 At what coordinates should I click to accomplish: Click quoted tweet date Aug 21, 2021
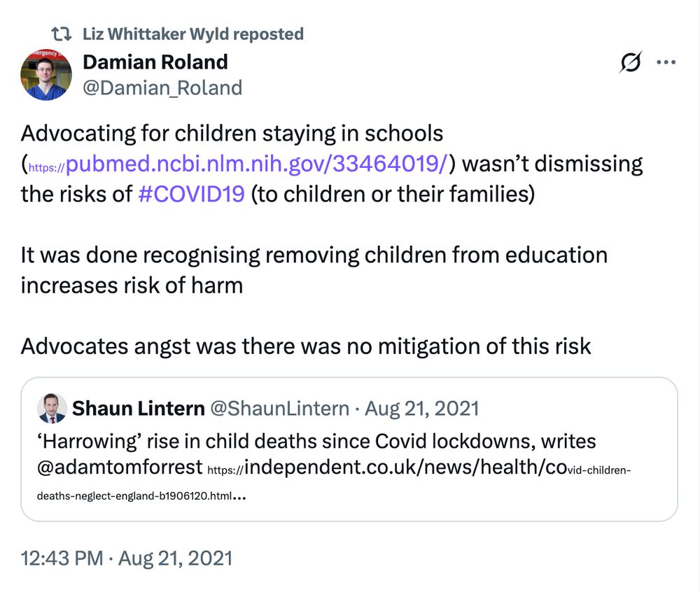coord(422,408)
